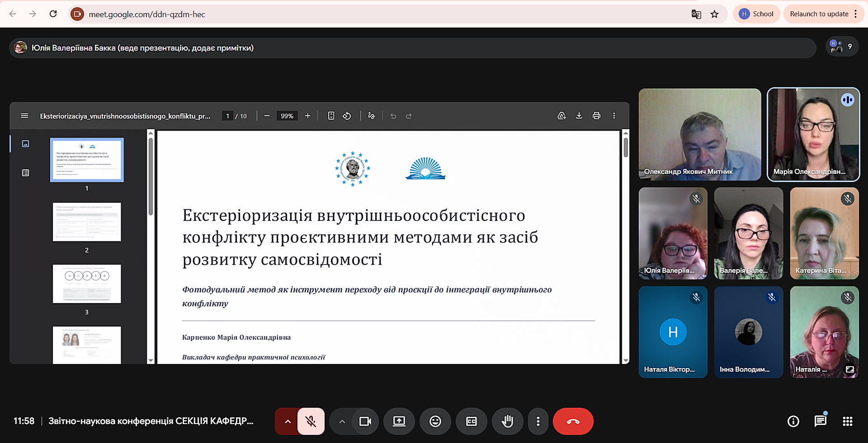
Task: Open more actions menu in PDF toolbar
Action: click(614, 116)
